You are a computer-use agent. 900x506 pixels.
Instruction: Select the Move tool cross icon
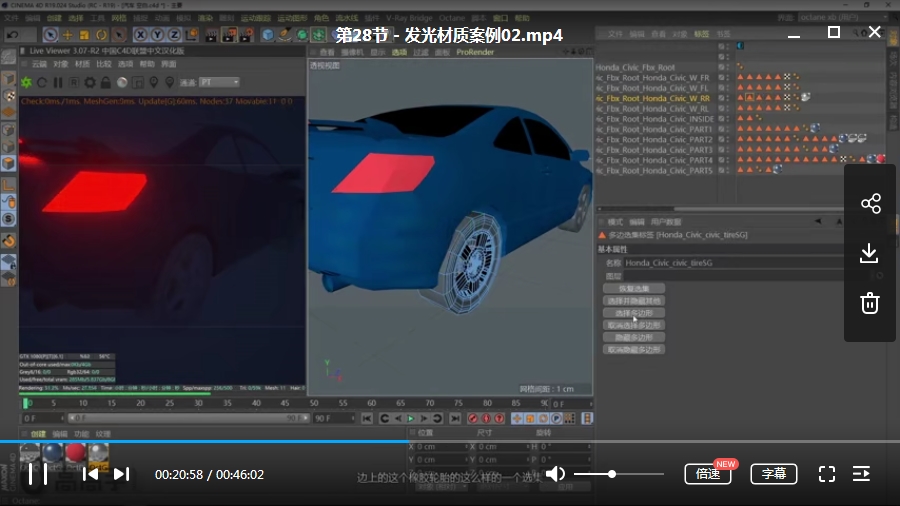[x=67, y=36]
